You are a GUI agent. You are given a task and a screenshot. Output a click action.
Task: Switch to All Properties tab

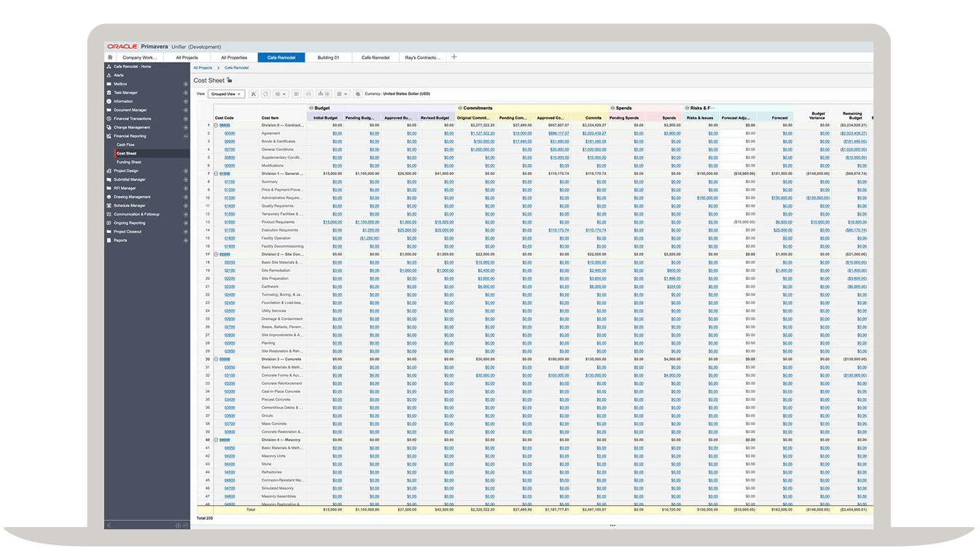click(x=234, y=57)
